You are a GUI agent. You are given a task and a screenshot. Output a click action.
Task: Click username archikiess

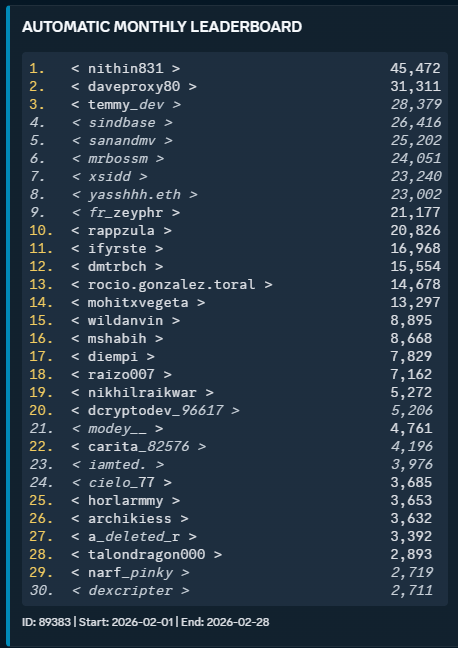(130, 519)
